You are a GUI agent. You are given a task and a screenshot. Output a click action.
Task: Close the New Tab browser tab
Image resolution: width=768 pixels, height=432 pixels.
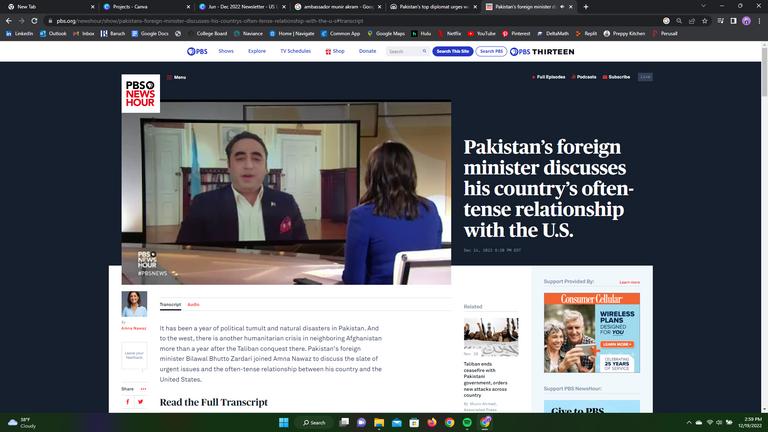point(93,7)
